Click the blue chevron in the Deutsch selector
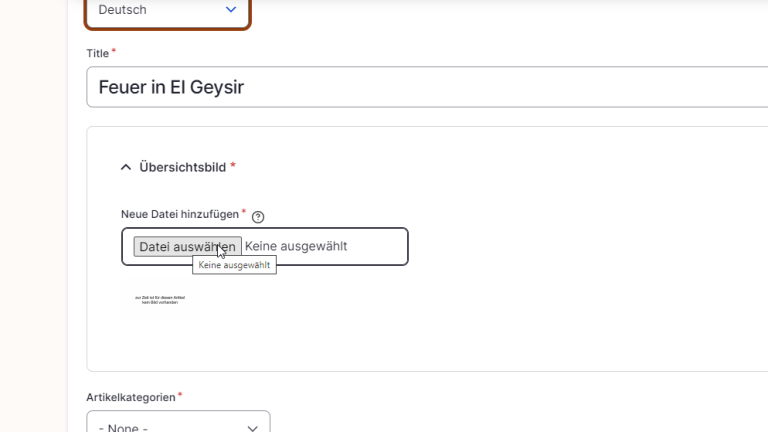 231,9
